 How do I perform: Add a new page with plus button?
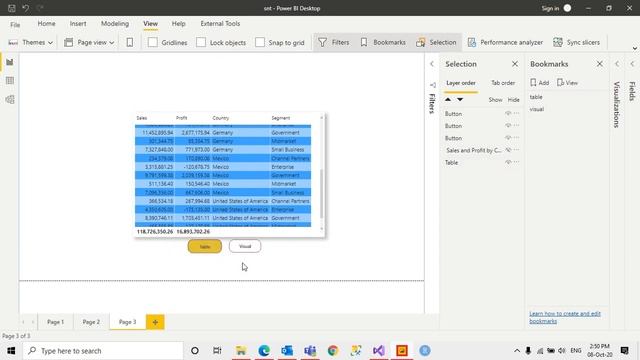tap(155, 322)
